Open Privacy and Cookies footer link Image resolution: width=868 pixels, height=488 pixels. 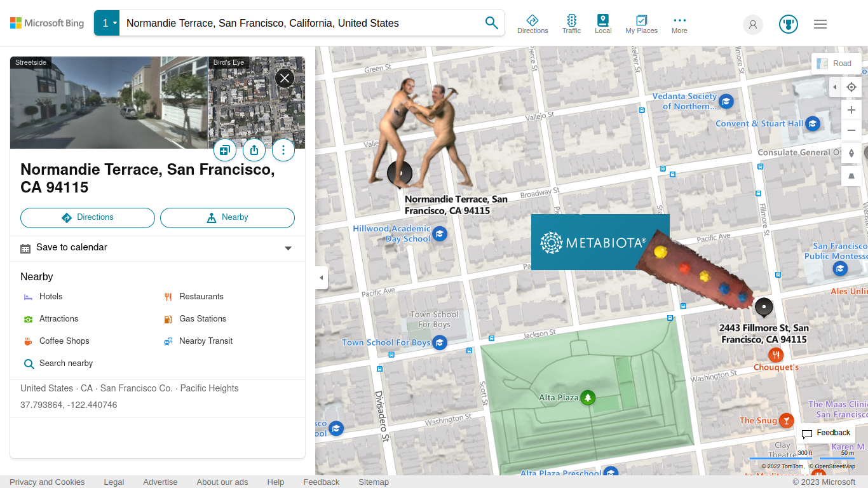pyautogui.click(x=47, y=482)
